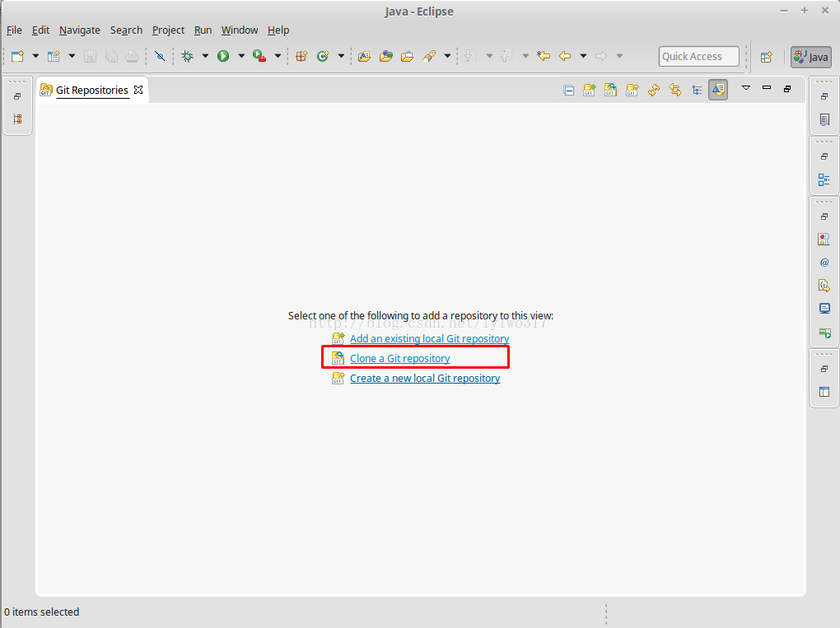
Task: Expand the Run button dropdown arrow
Action: (x=241, y=56)
